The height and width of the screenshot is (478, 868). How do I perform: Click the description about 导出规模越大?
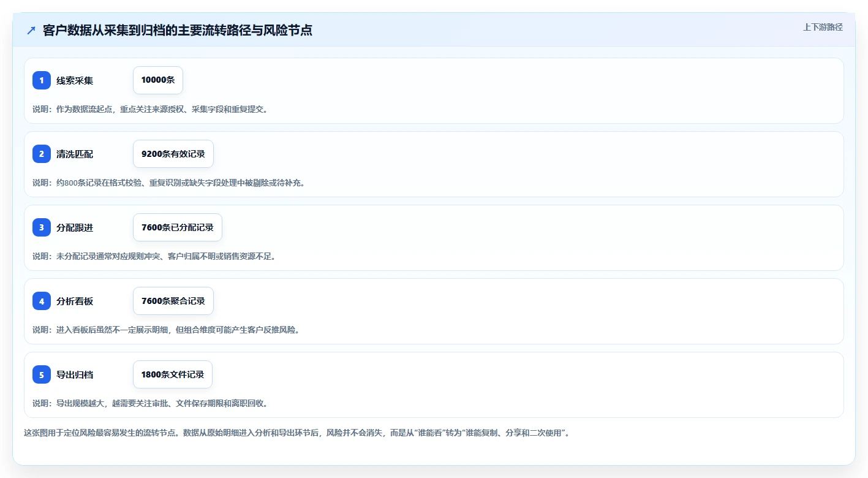pyautogui.click(x=150, y=403)
